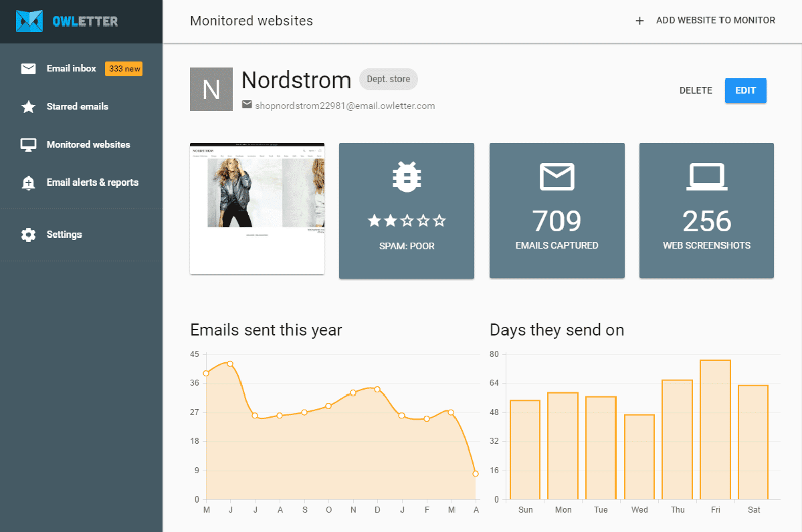Click the Monitored websites monitor icon
This screenshot has height=532, width=802.
pos(28,144)
